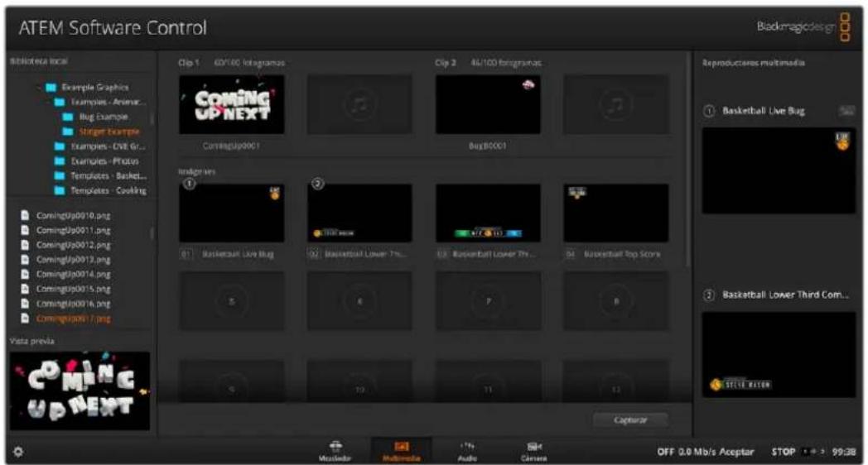Switch to the Mezclador tab
The image size is (868, 465).
(335, 451)
